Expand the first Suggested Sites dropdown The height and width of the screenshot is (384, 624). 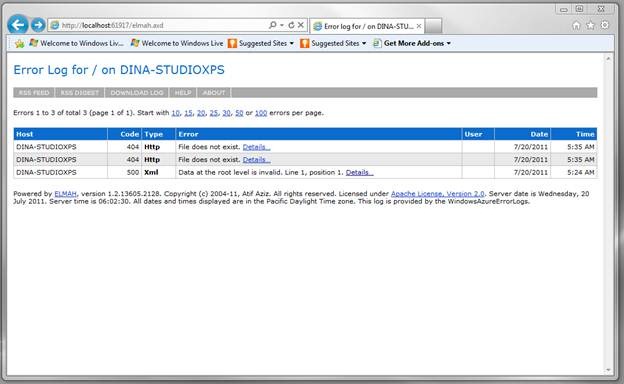coord(292,43)
